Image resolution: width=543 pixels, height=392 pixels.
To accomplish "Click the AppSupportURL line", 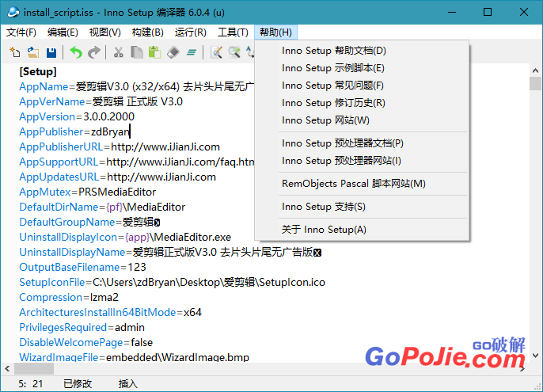I will [x=136, y=162].
